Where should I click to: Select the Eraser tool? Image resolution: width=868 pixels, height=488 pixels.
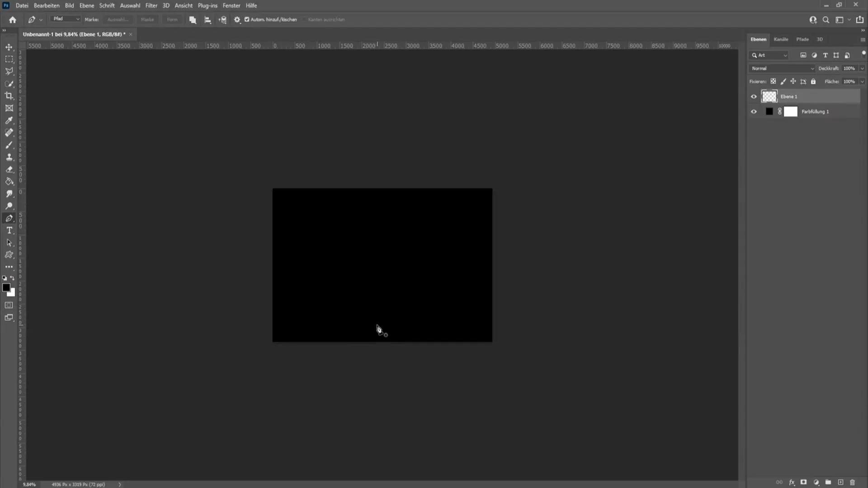(x=9, y=169)
